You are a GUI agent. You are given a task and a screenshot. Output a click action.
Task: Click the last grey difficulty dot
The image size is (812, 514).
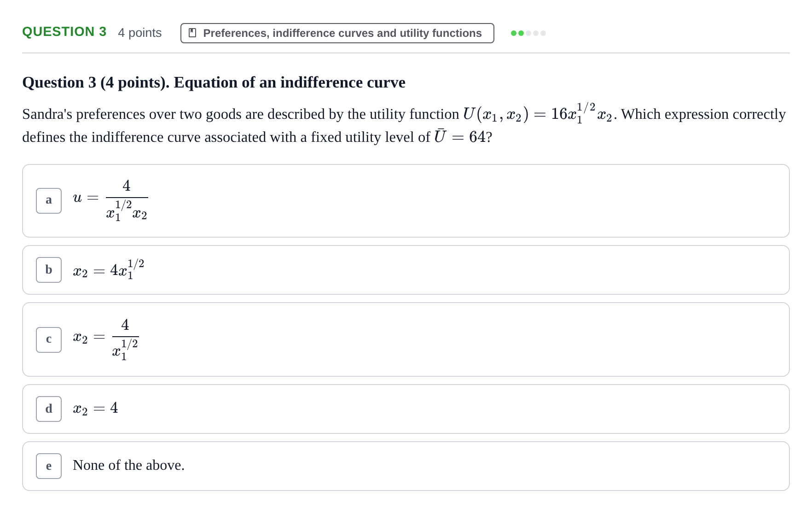543,33
